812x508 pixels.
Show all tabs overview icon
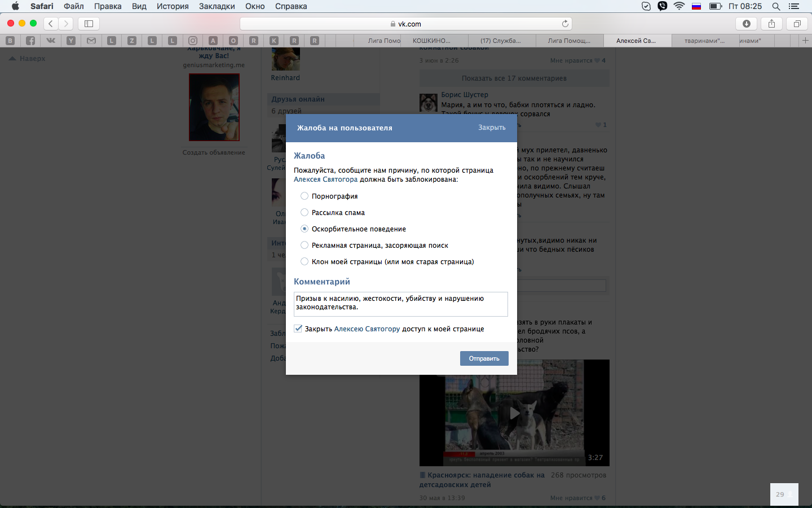coord(797,24)
